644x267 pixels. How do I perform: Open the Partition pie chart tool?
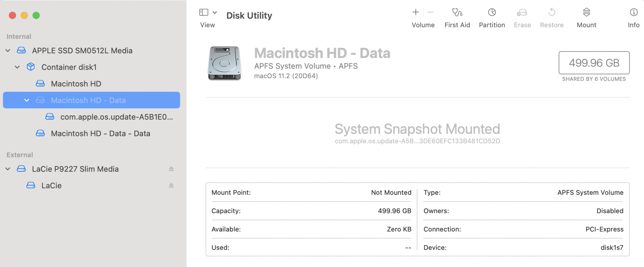(492, 12)
